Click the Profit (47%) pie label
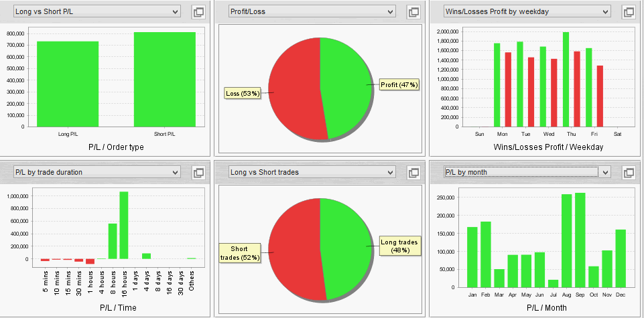 [399, 85]
